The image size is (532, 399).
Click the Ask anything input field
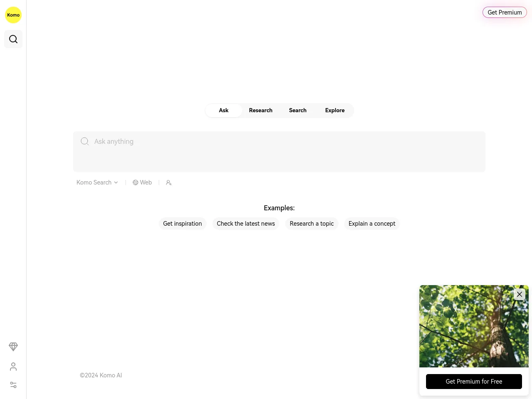(x=279, y=152)
